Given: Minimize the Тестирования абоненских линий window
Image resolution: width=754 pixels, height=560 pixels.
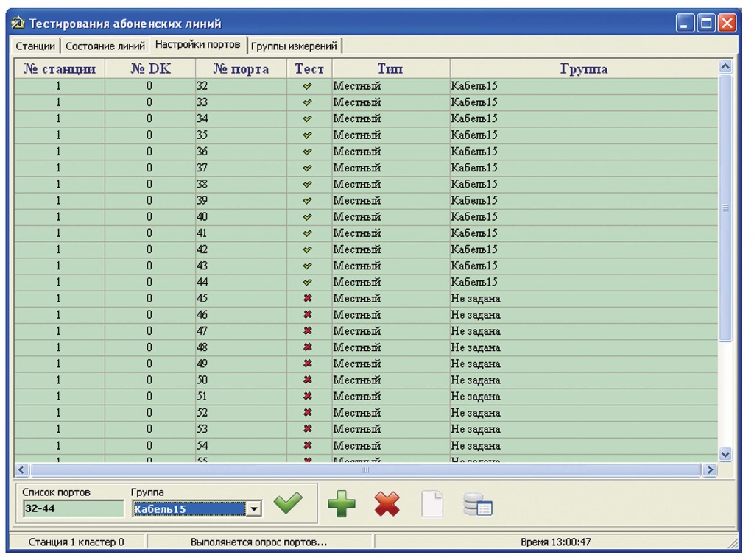Looking at the screenshot, I should tap(685, 23).
